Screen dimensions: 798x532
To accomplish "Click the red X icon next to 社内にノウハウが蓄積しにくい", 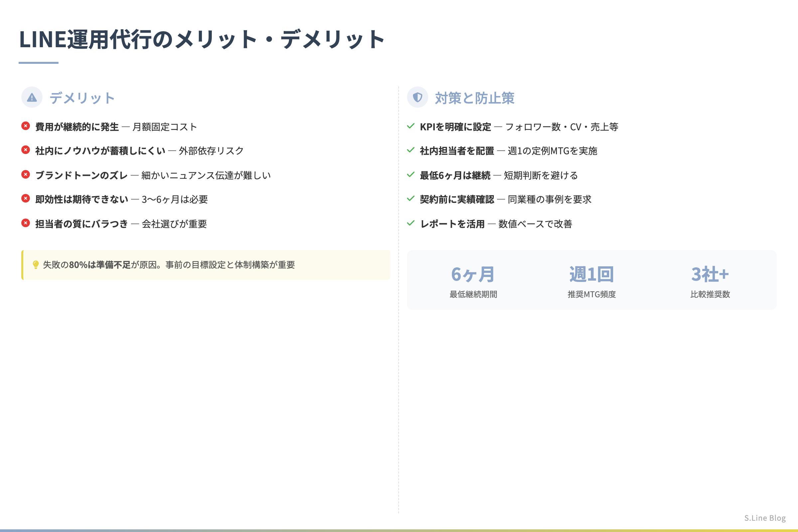I will [x=26, y=150].
